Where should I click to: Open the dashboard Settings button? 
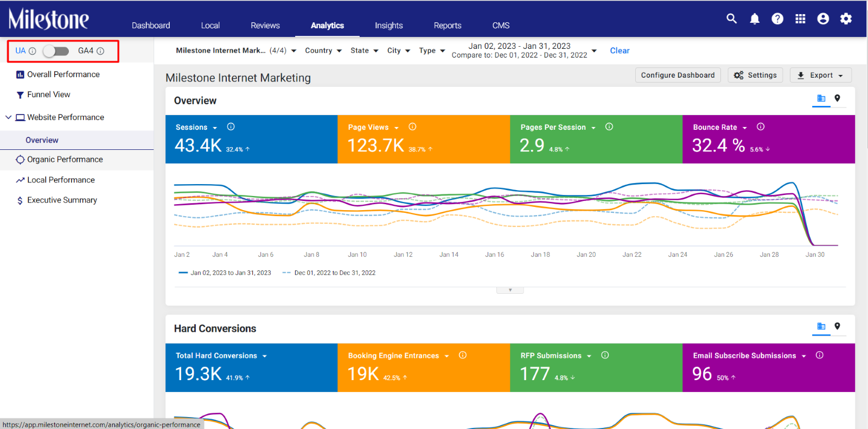755,75
